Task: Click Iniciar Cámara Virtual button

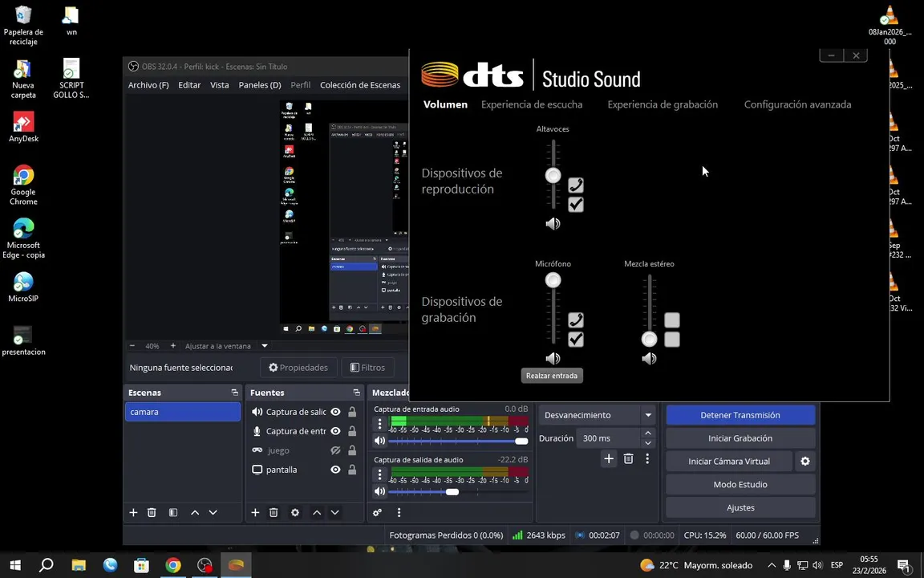Action: (x=729, y=462)
